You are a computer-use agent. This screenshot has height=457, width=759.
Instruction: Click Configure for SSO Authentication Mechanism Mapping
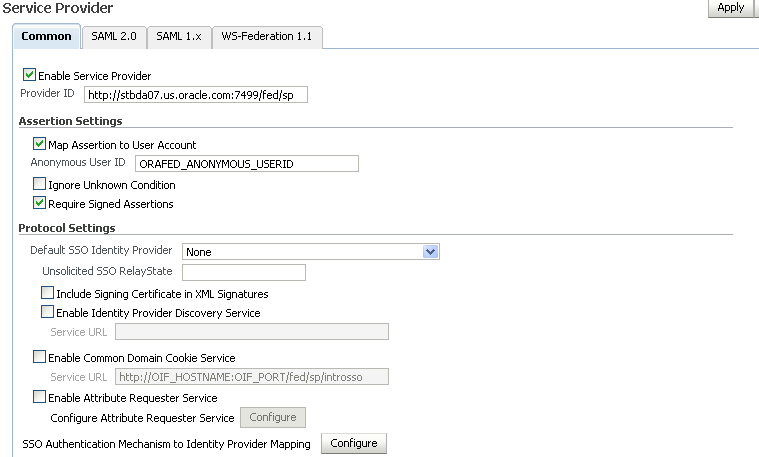pyautogui.click(x=354, y=443)
